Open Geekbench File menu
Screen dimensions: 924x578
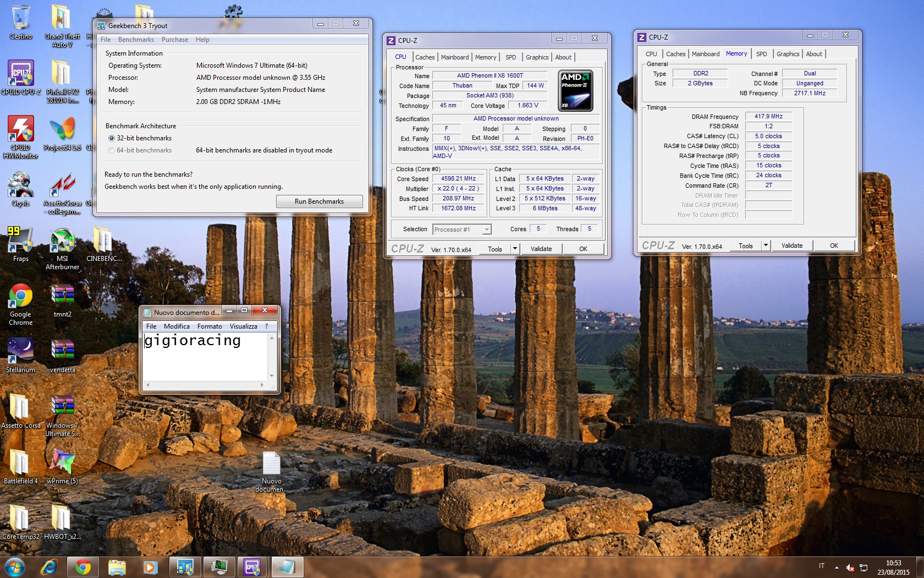[106, 40]
